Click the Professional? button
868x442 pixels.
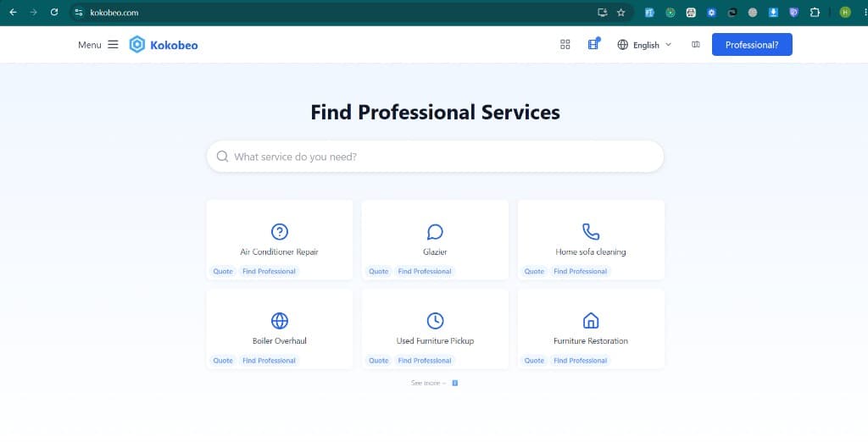(x=752, y=45)
